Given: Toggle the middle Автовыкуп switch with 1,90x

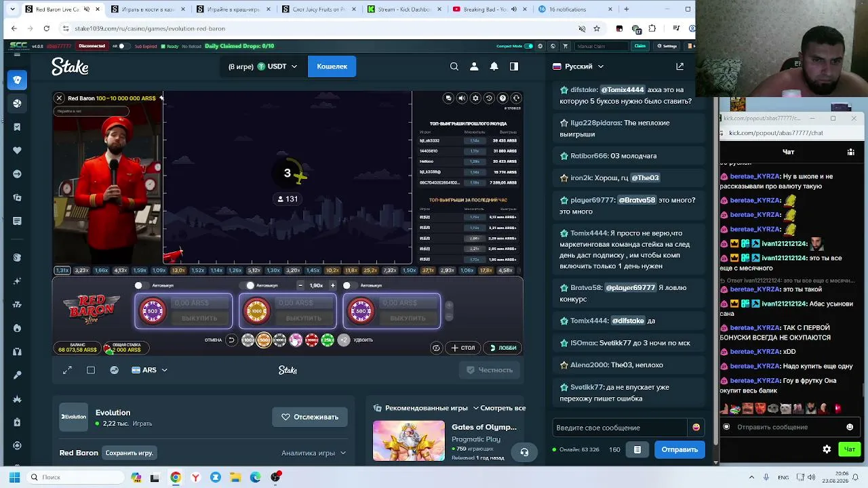Looking at the screenshot, I should tap(247, 285).
